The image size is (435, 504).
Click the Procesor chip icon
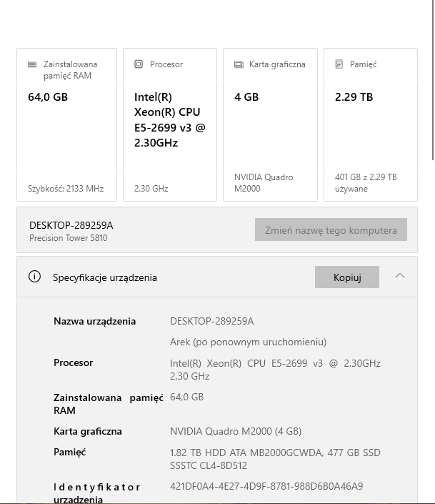click(x=139, y=64)
